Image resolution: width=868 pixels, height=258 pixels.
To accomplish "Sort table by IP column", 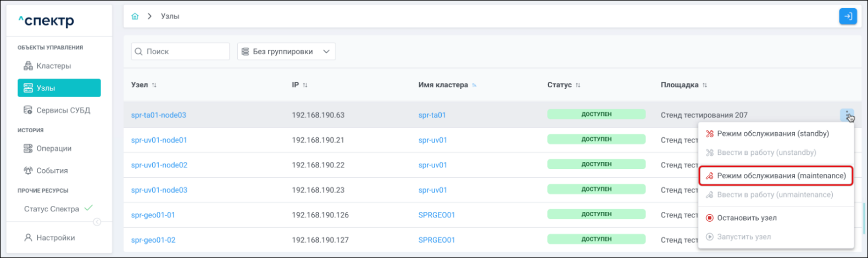I will (305, 85).
